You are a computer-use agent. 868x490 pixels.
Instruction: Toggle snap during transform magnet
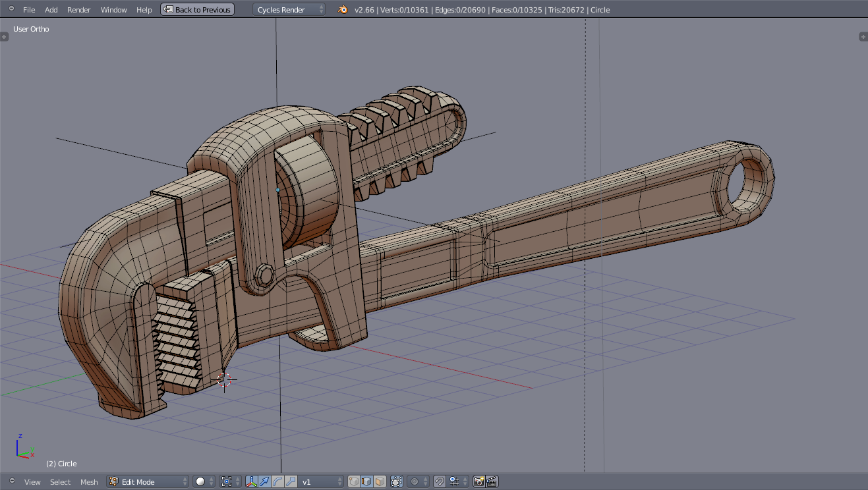(440, 481)
